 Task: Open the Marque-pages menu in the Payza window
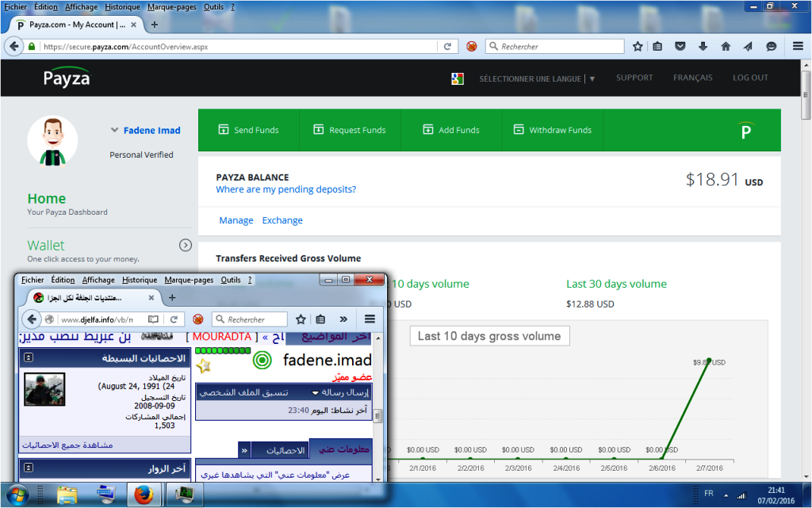coord(172,6)
